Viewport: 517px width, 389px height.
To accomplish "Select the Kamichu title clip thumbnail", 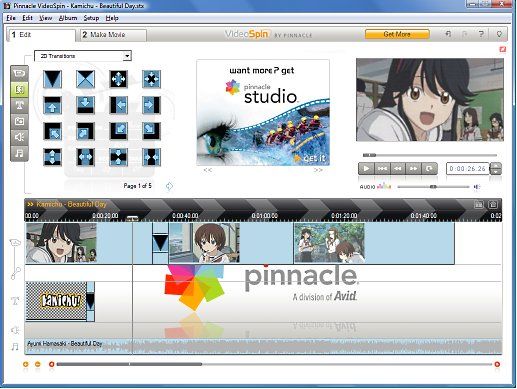I will (x=56, y=301).
